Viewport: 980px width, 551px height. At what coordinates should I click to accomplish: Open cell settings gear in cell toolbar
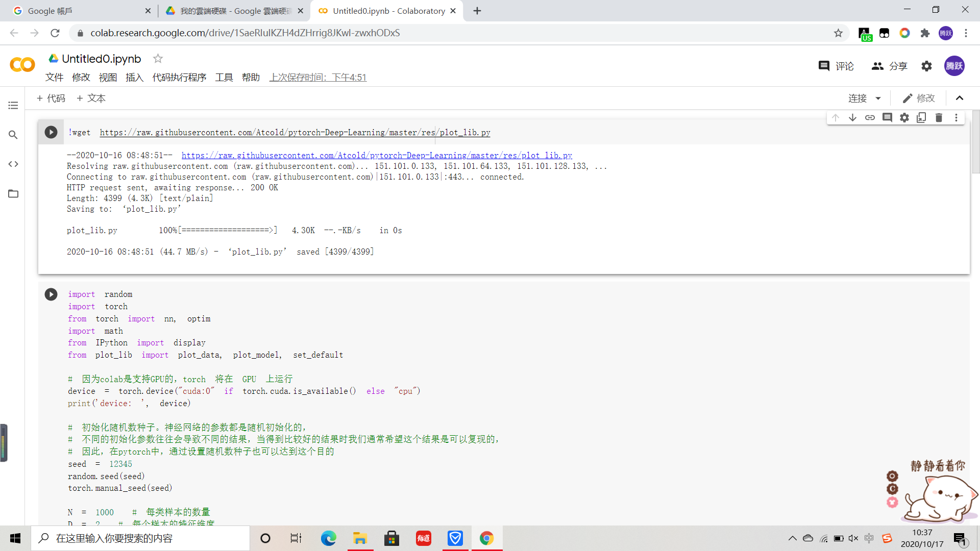tap(904, 118)
